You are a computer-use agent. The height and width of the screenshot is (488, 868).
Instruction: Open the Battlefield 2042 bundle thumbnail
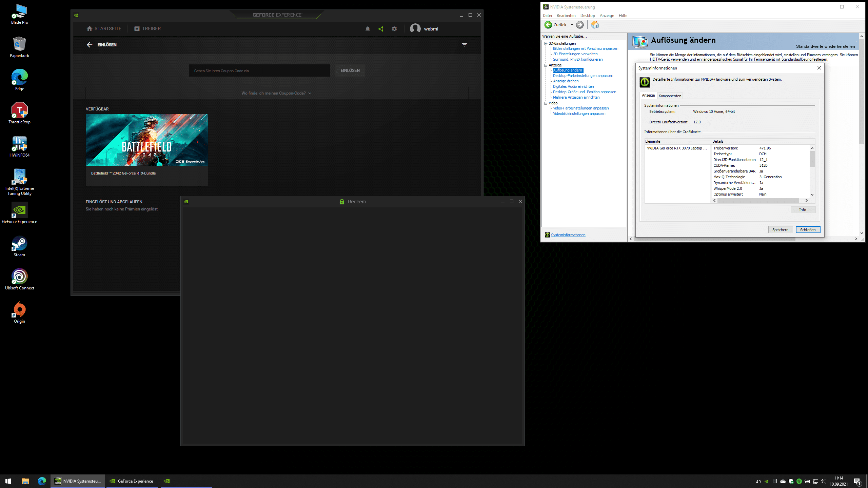coord(146,140)
